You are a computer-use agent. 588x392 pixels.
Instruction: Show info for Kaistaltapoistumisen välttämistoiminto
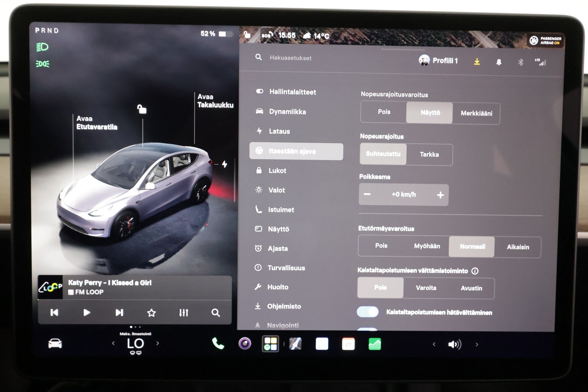click(475, 271)
